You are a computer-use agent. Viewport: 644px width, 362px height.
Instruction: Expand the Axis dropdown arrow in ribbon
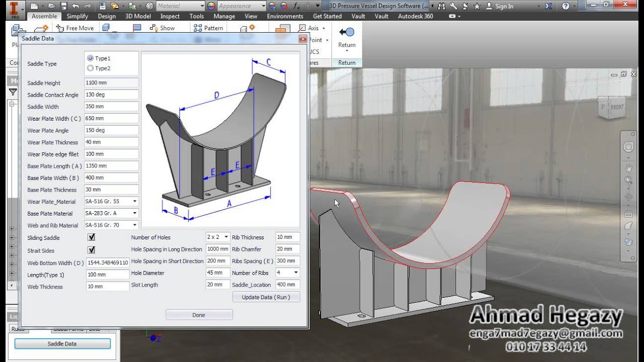point(324,29)
